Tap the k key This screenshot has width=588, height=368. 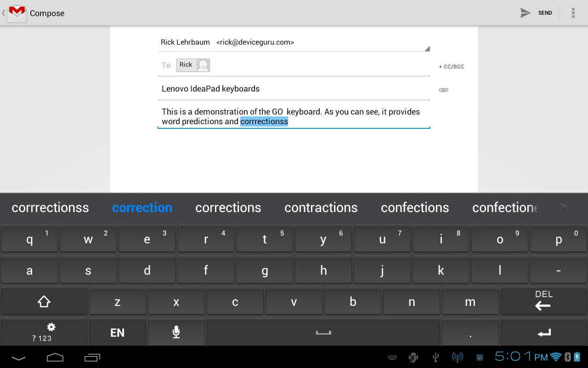coord(441,270)
